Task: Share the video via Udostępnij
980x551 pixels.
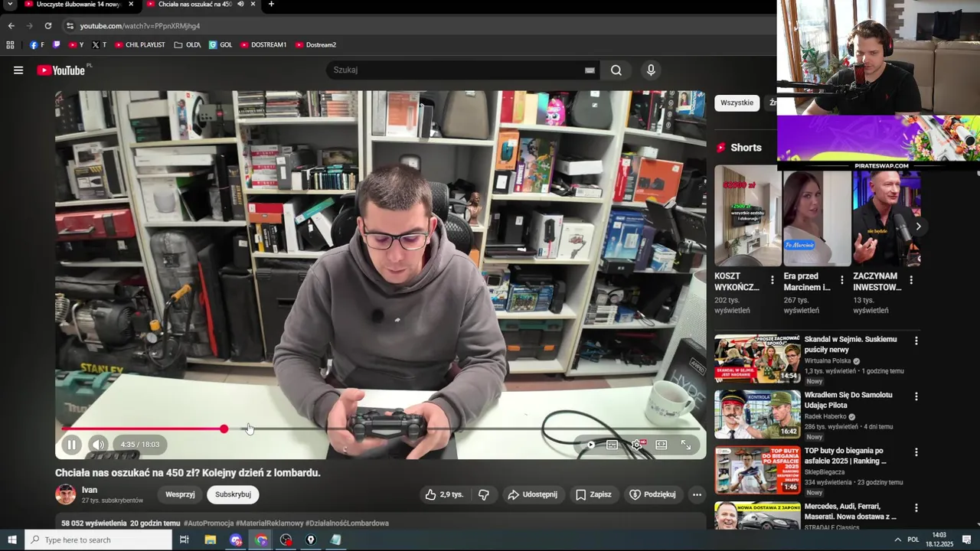Action: (534, 494)
